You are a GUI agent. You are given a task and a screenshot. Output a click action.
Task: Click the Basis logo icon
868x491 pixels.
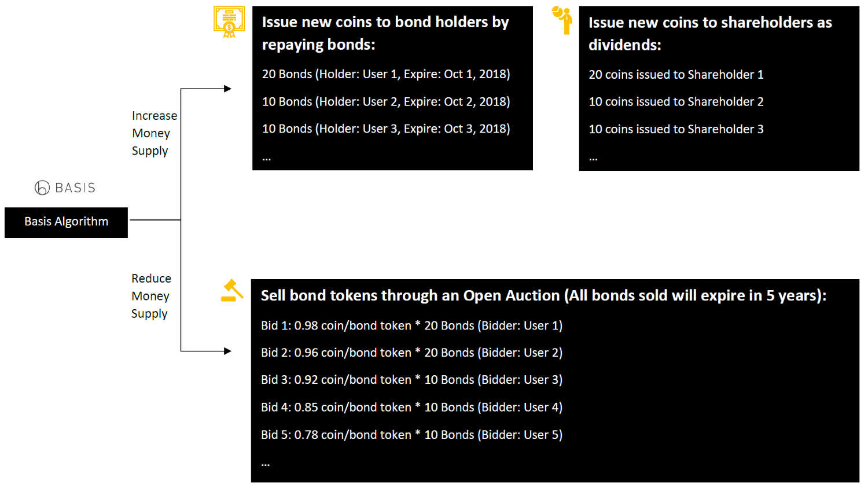coord(42,188)
